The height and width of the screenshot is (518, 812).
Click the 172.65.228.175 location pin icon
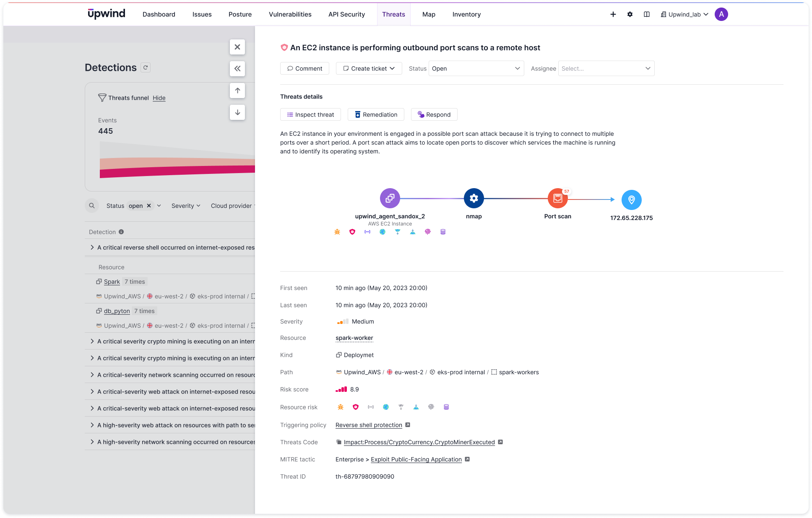click(631, 200)
